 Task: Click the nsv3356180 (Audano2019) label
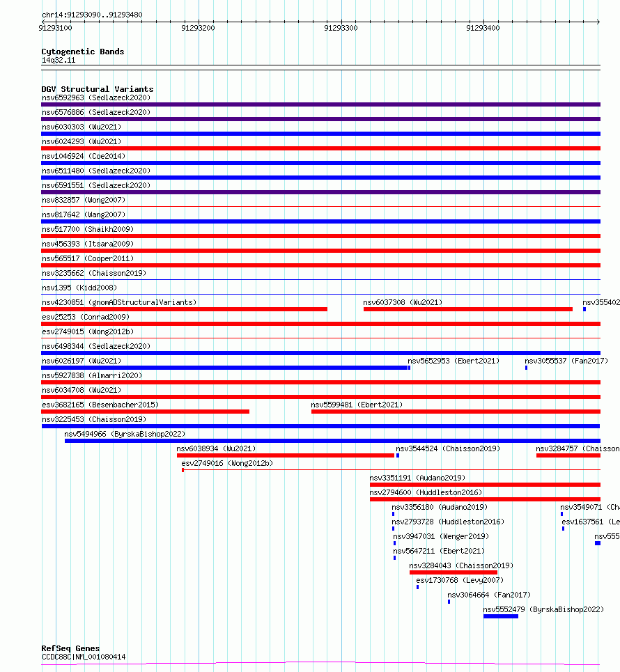[440, 507]
